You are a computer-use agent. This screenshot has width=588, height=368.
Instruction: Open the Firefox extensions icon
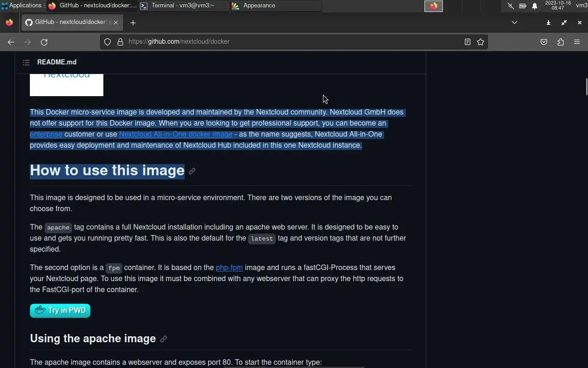click(560, 42)
